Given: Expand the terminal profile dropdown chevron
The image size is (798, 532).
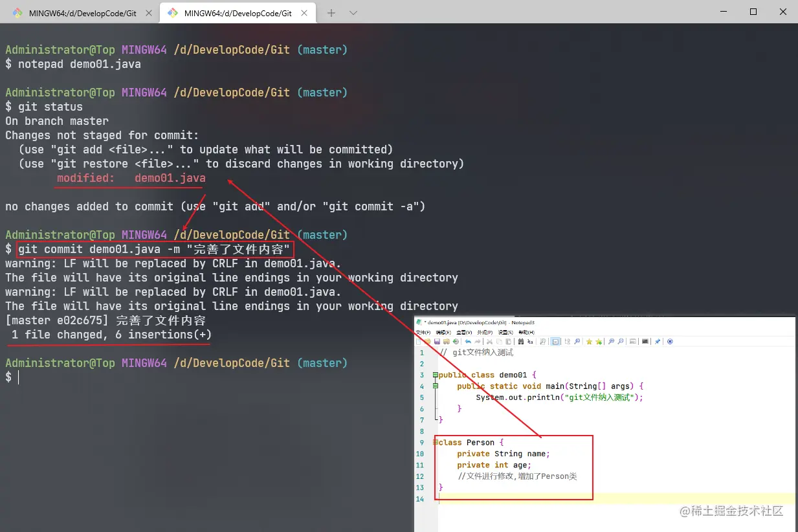Looking at the screenshot, I should [x=353, y=13].
